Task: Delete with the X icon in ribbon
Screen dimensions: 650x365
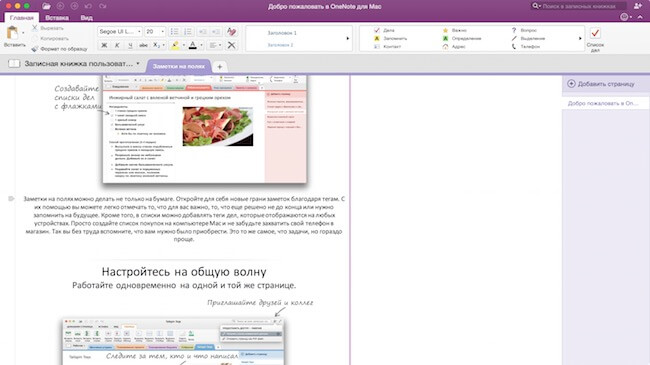Action: coord(231,45)
